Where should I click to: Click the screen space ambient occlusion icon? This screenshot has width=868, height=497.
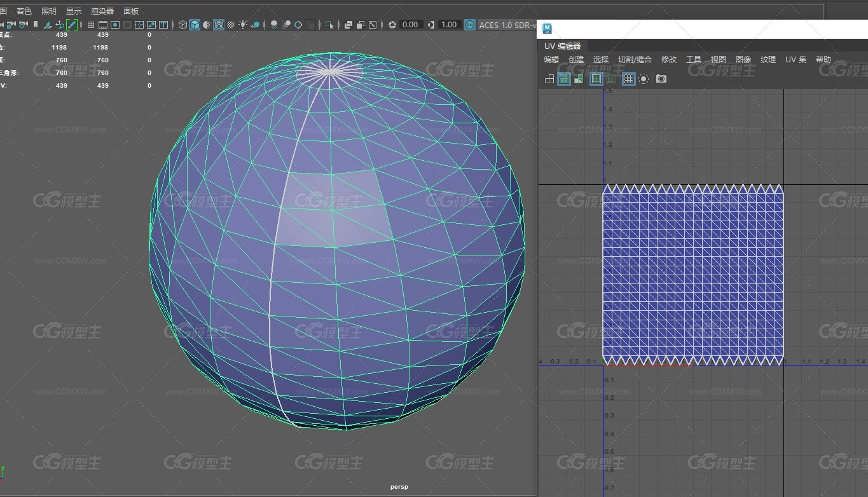[274, 25]
